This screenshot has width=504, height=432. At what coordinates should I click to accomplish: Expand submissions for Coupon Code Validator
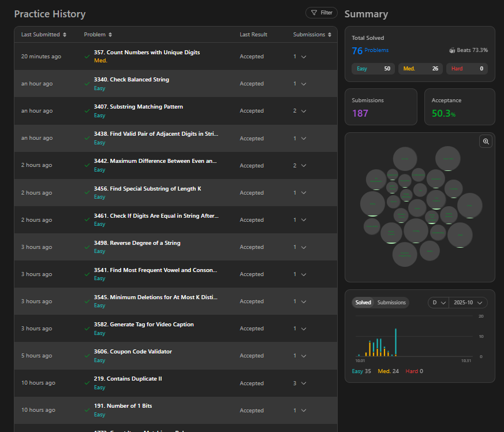304,356
